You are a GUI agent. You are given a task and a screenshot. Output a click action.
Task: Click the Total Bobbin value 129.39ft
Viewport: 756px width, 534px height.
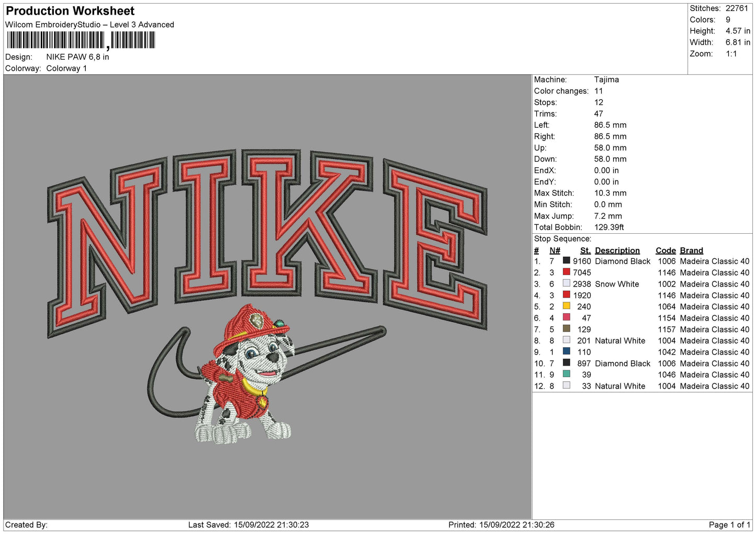click(x=609, y=228)
